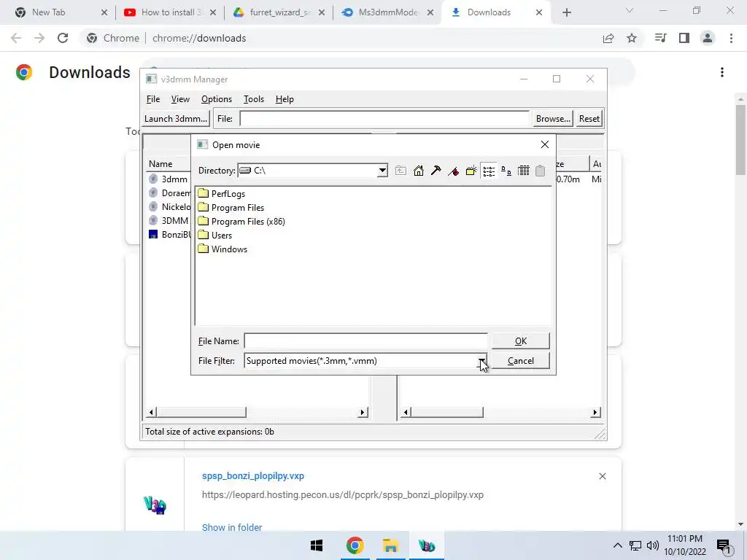Click the File Name input field
747x560 pixels.
[x=365, y=341]
